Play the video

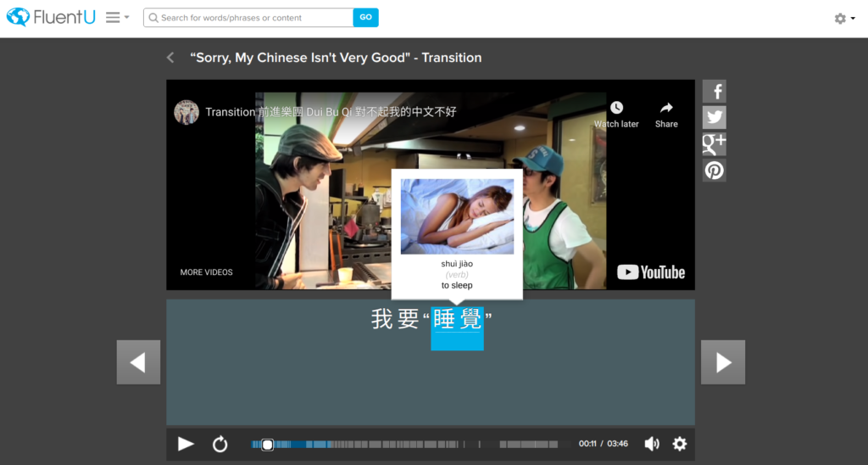pyautogui.click(x=186, y=444)
